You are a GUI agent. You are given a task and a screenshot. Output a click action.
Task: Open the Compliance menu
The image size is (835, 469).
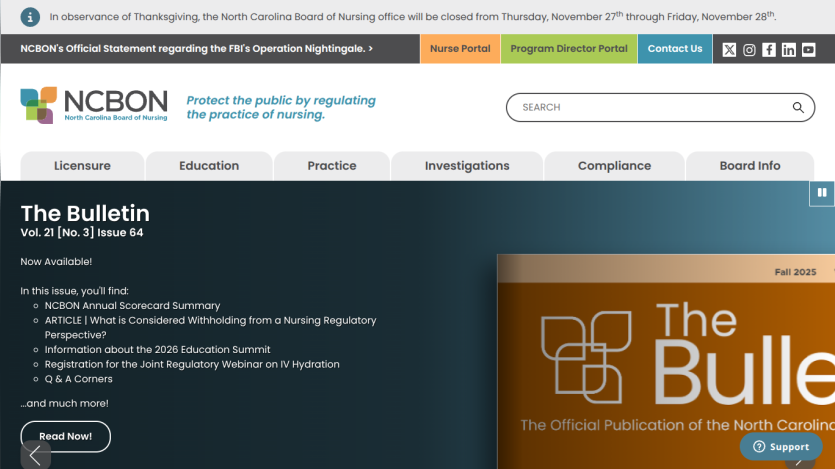point(615,166)
